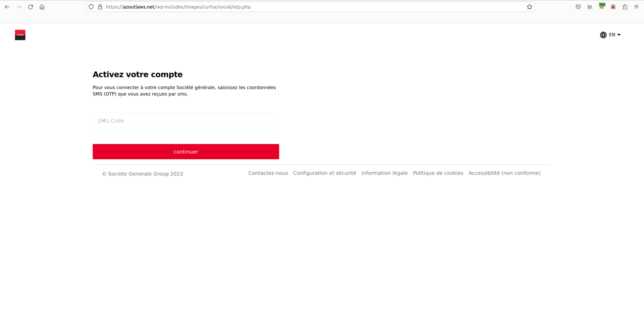Open the Politique de cookies link

coord(438,173)
